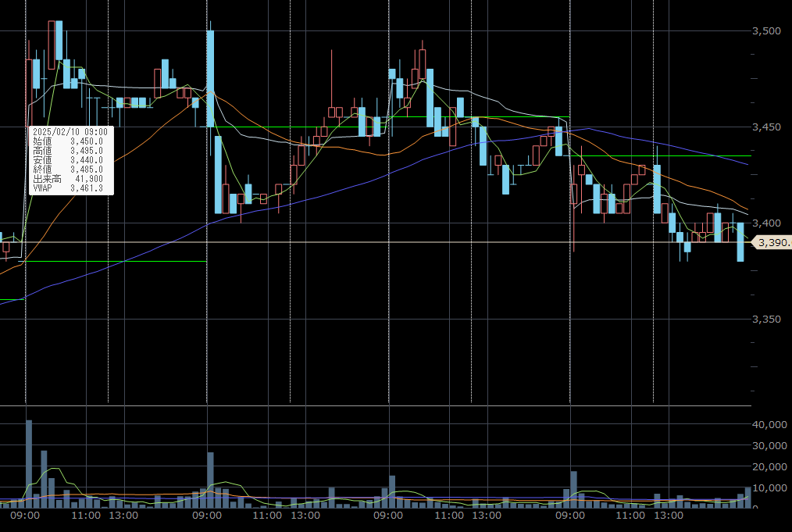Click the 30,000 volume axis label
This screenshot has height=532, width=792.
769,445
